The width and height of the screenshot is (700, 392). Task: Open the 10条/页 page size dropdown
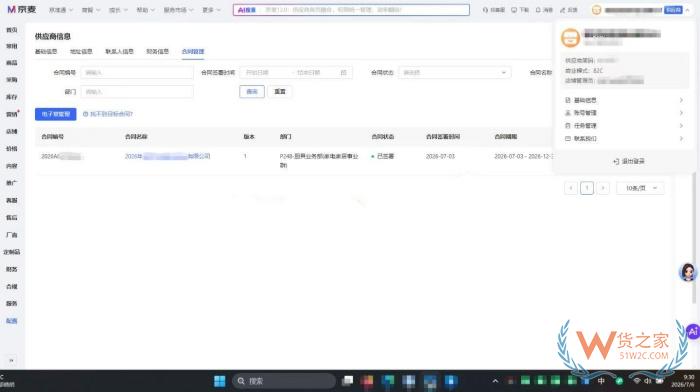(640, 188)
